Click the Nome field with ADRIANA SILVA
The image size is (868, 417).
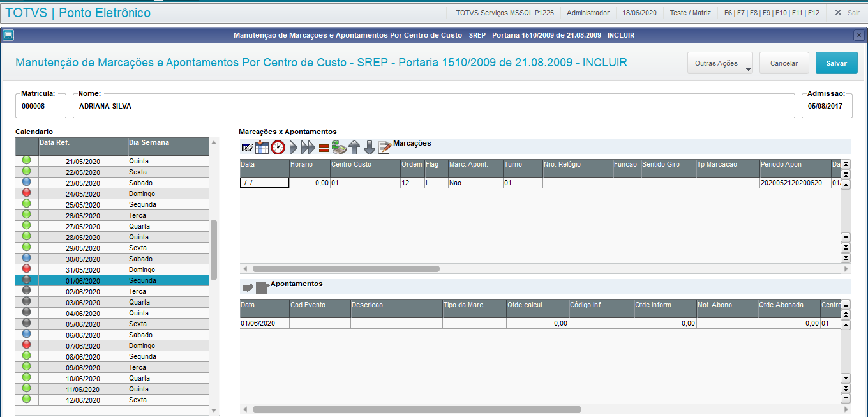coord(435,106)
